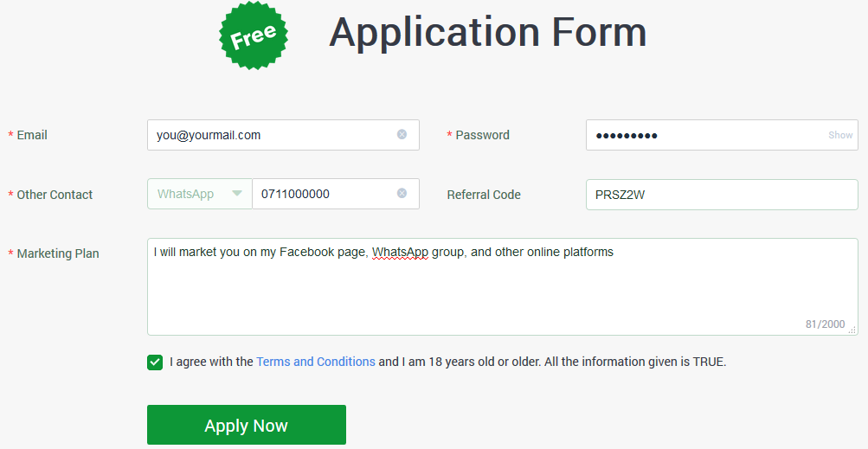Click the 0711000000 contact number field
Viewport: 868px width, 449px height.
coord(336,194)
